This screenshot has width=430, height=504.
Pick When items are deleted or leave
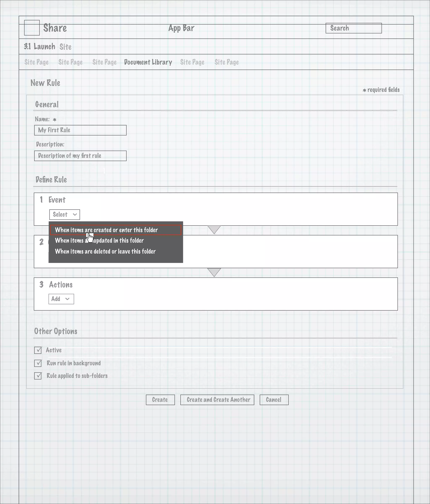point(105,252)
